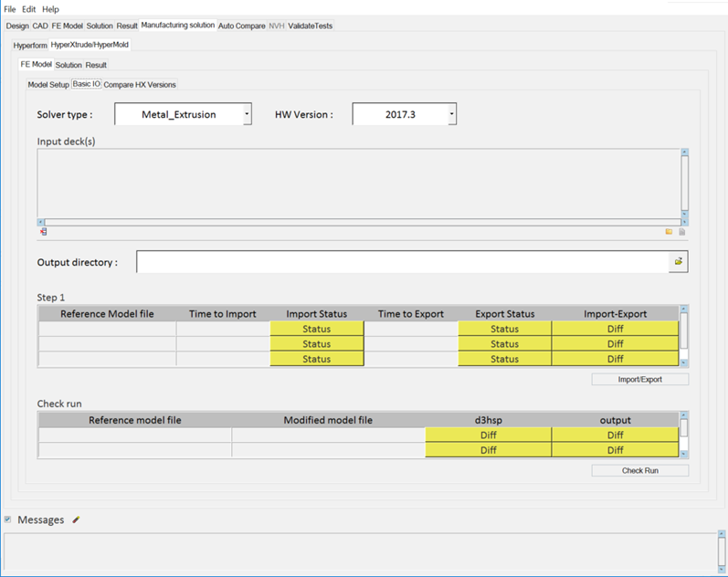Click first yellow Import Status cell
Image resolution: width=728 pixels, height=577 pixels.
coord(316,329)
